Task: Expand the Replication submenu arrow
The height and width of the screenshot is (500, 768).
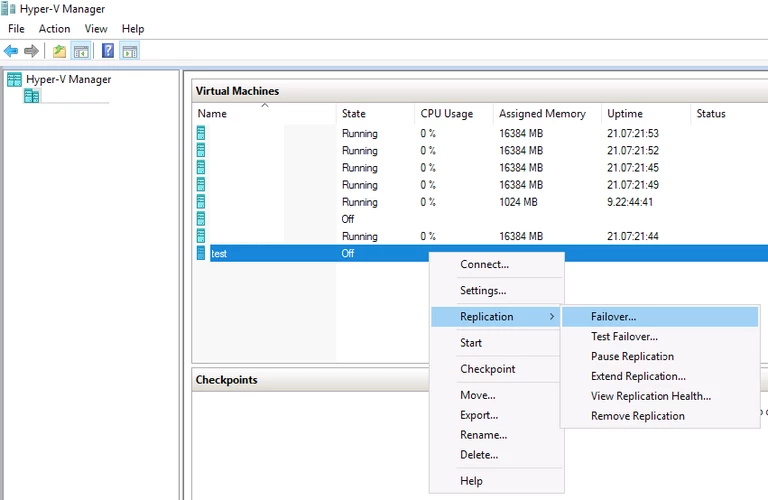Action: (x=552, y=317)
